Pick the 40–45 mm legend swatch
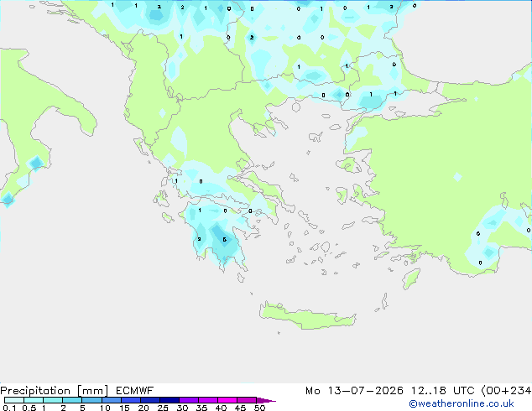The width and height of the screenshot is (532, 411). pos(227,400)
